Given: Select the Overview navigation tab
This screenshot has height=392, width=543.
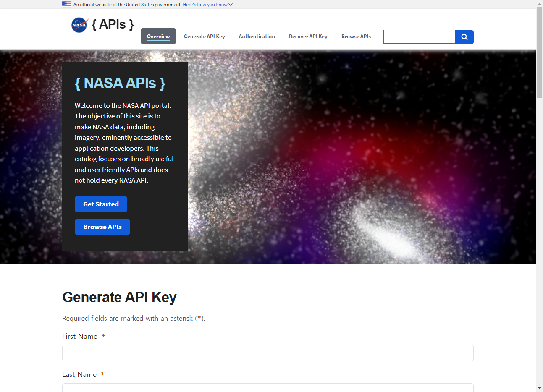Looking at the screenshot, I should point(158,37).
